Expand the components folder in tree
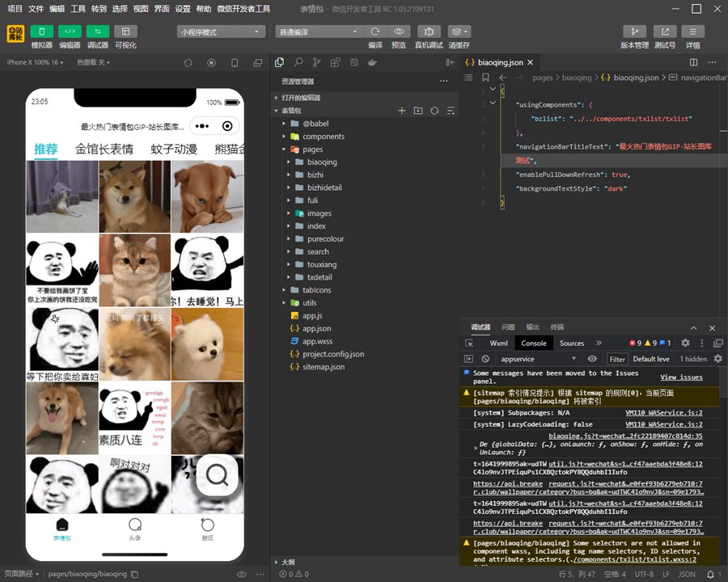 click(323, 137)
